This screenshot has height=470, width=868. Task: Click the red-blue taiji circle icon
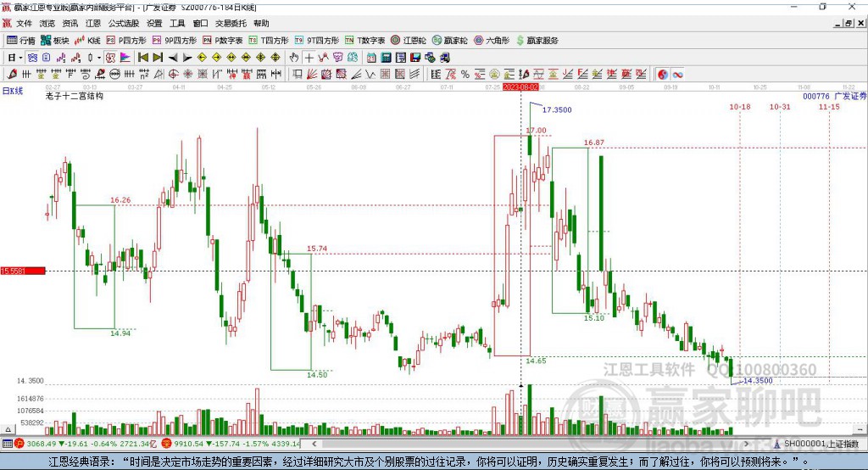click(x=663, y=74)
